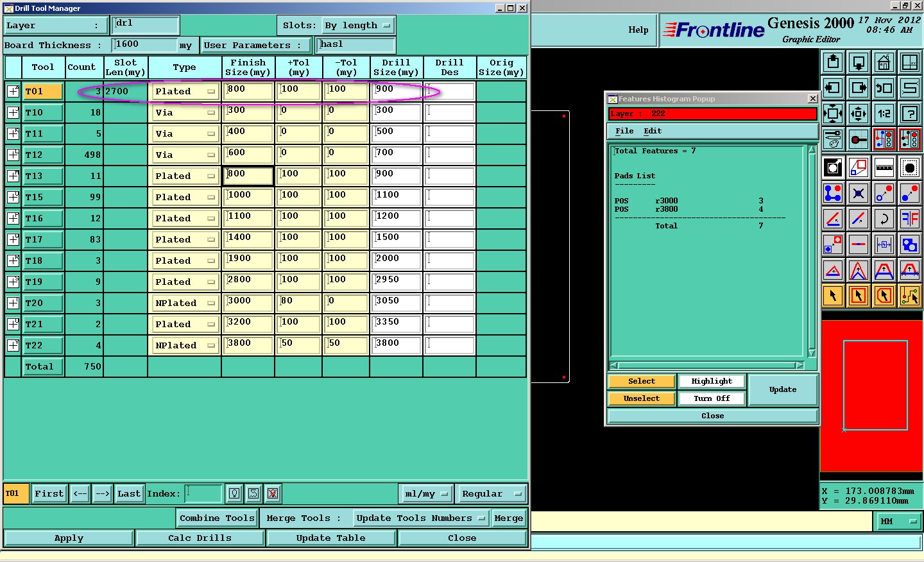This screenshot has height=562, width=924.
Task: Click the ruler measurement icon
Action: point(884,168)
